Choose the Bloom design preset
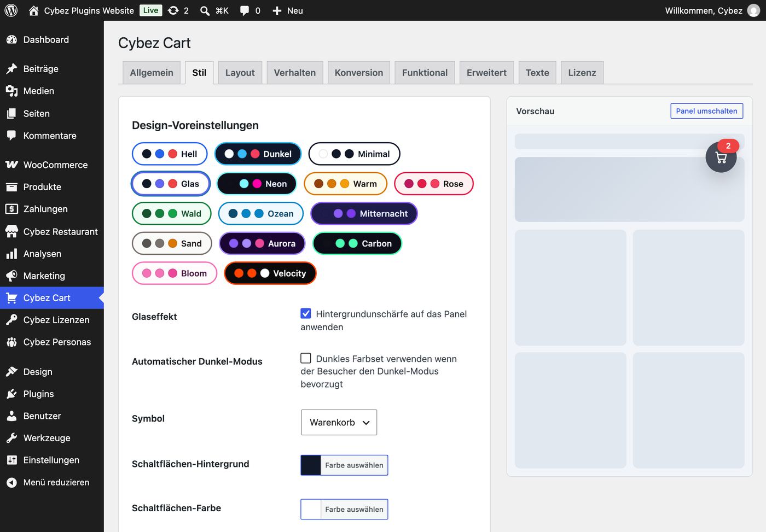Screen dimensions: 766x532 pos(175,273)
